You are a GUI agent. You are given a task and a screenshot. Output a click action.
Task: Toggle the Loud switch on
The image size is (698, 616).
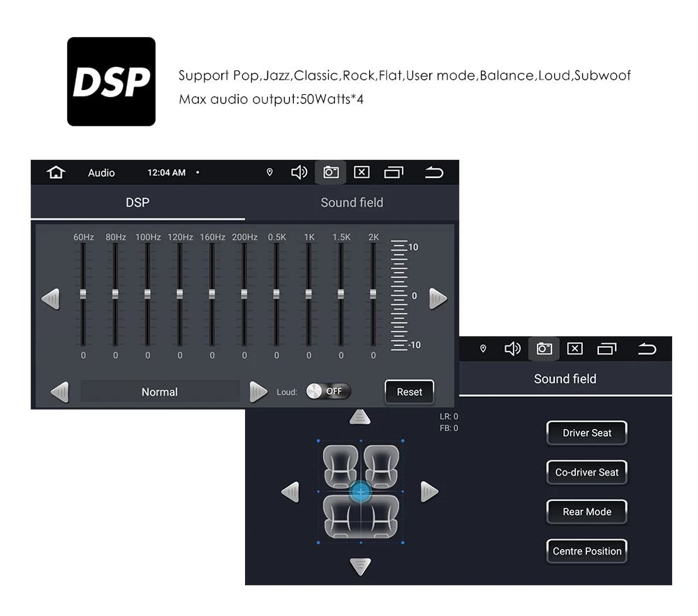(x=328, y=391)
